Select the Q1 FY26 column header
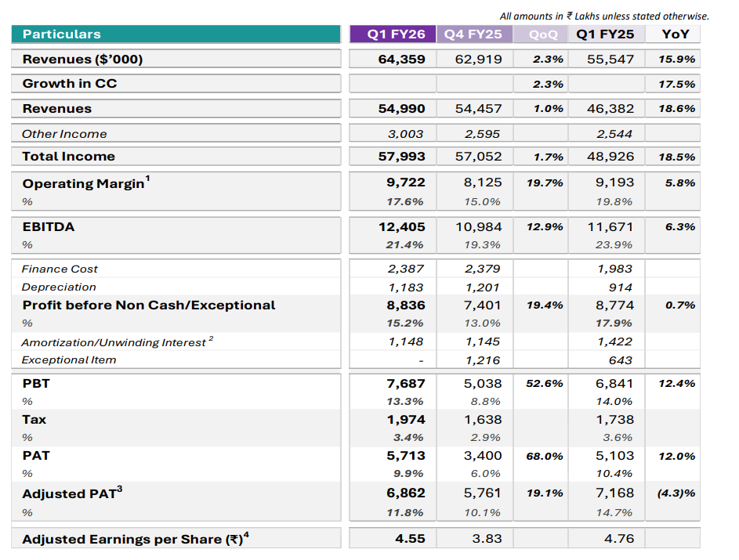Viewport: 739px width, 560px height. tap(393, 34)
